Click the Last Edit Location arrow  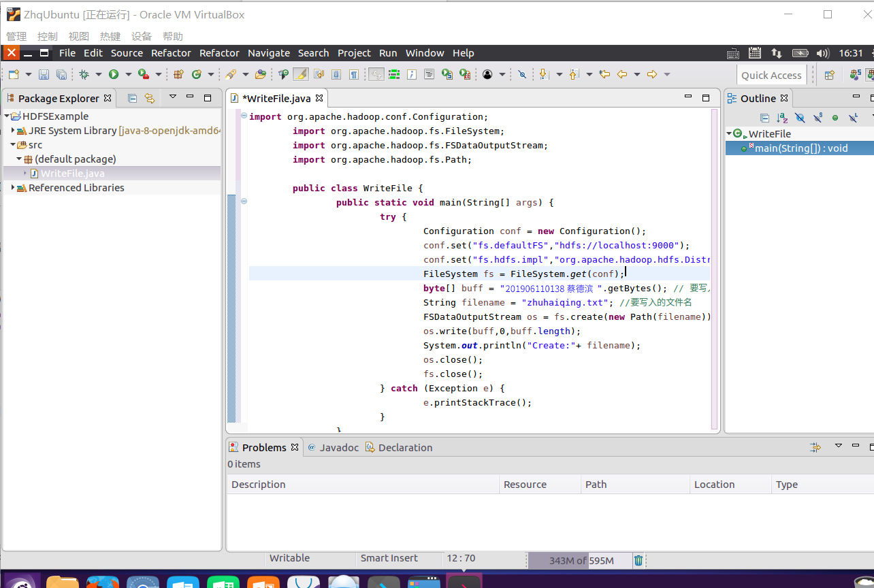[604, 75]
